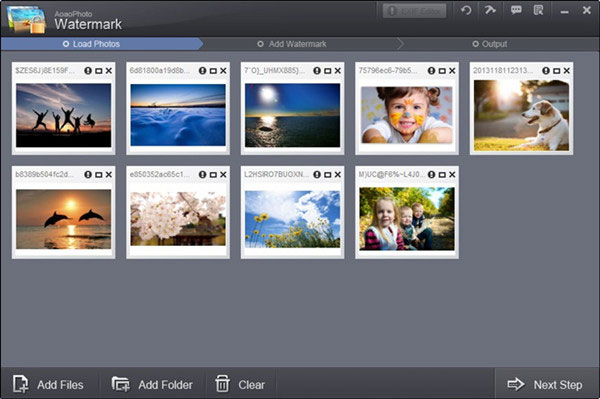Image resolution: width=600 pixels, height=399 pixels.
Task: Click the register document icon in title bar
Action: [538, 10]
